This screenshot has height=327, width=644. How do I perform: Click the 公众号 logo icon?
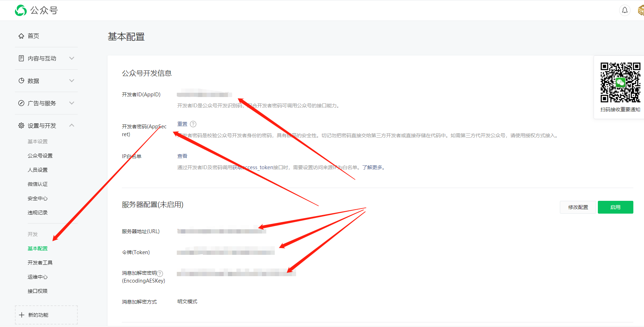[x=21, y=10]
